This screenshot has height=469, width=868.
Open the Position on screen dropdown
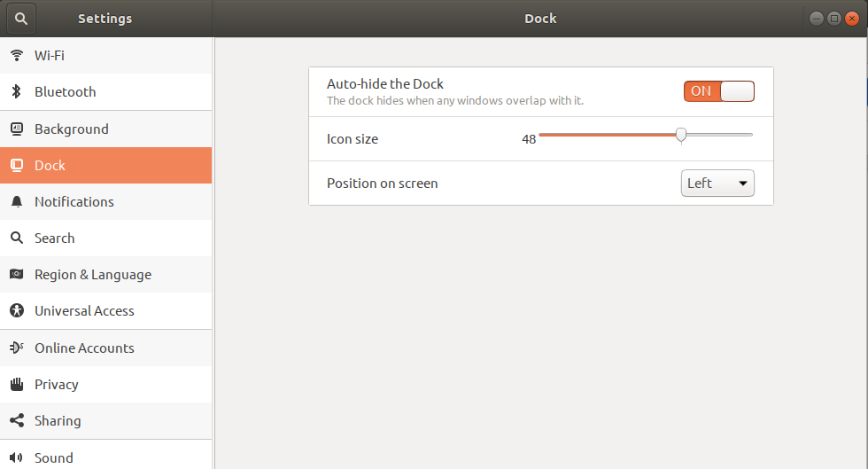(717, 184)
